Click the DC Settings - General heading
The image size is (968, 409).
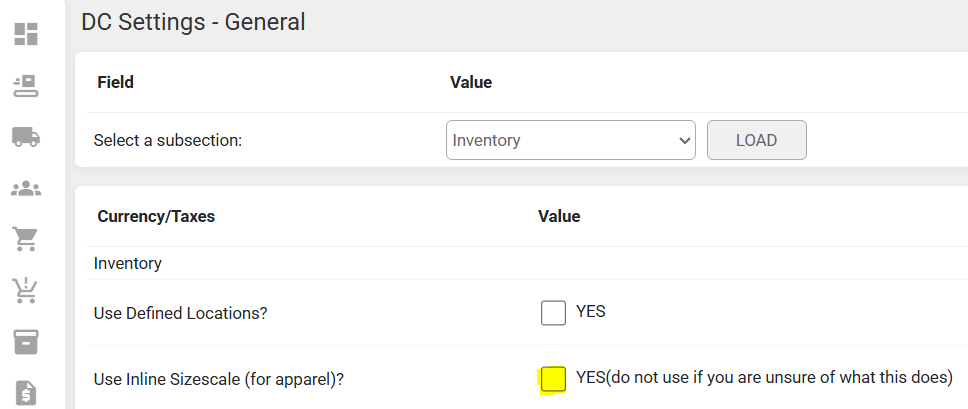click(x=193, y=21)
